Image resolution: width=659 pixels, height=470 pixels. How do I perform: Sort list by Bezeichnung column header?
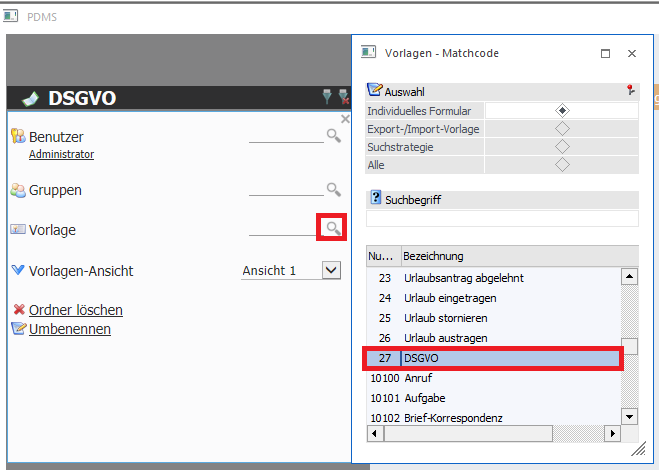point(510,256)
